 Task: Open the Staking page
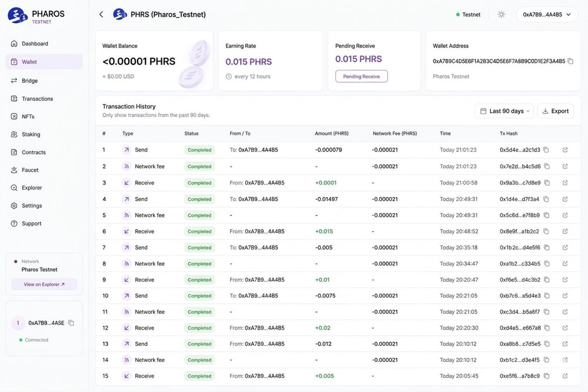44,134
